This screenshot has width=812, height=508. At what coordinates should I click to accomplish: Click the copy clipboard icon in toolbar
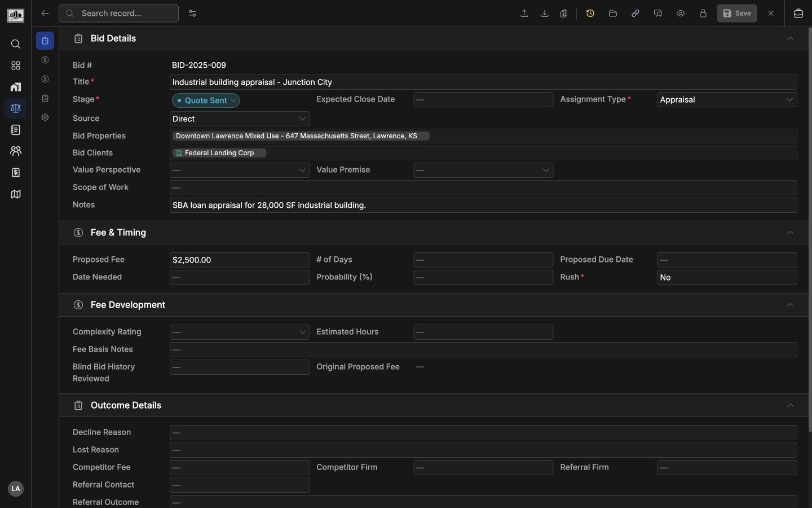point(565,14)
